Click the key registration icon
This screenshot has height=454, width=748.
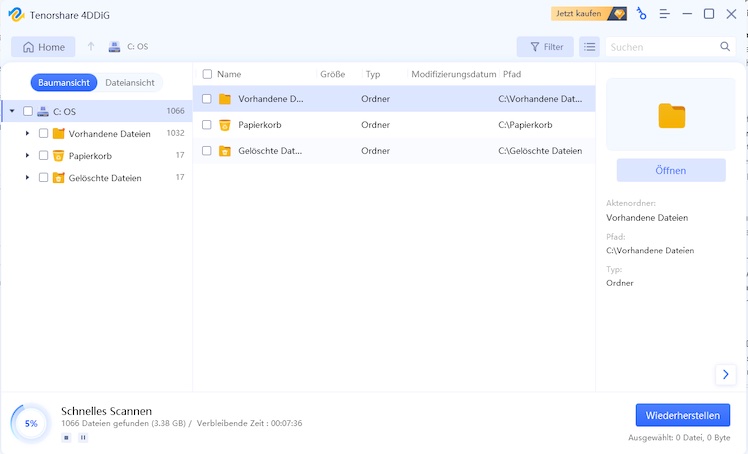click(640, 14)
